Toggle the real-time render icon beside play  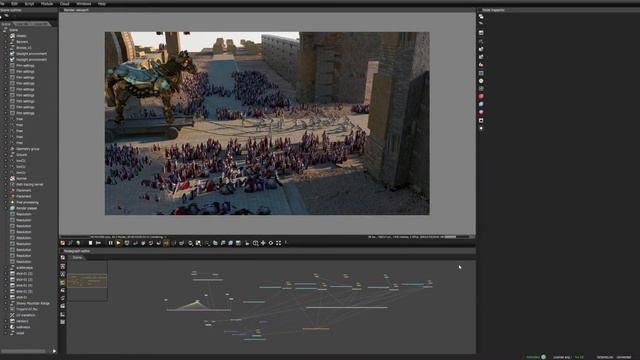[127, 243]
